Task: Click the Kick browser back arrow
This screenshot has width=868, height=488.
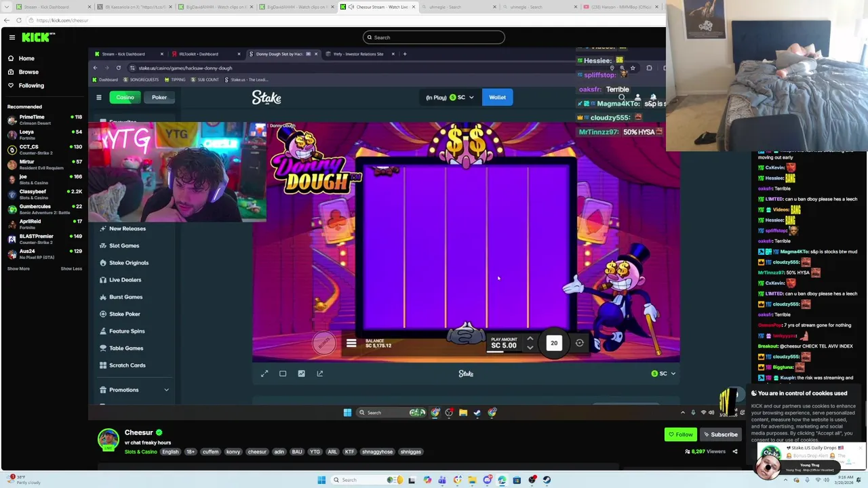Action: [7, 20]
